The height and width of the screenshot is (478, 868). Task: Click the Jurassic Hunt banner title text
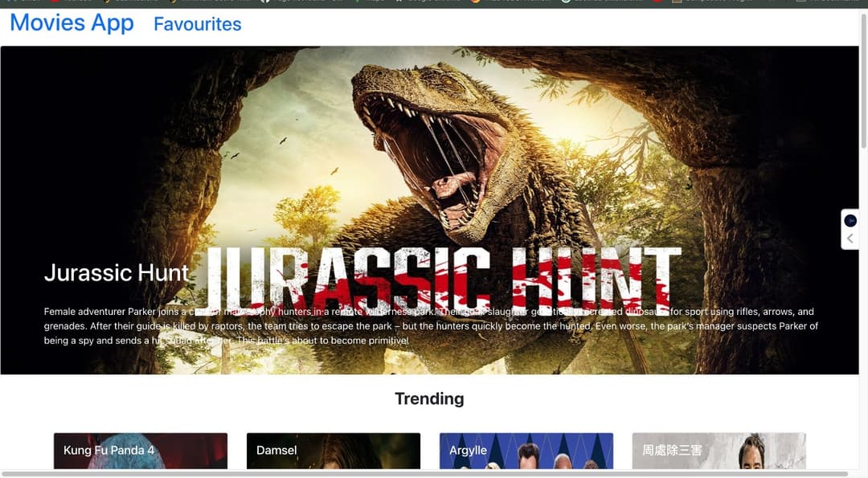coord(117,273)
